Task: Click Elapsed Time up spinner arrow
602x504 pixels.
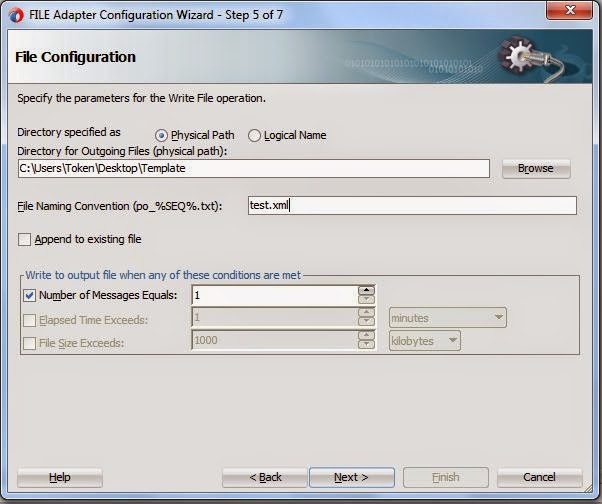Action: (366, 312)
